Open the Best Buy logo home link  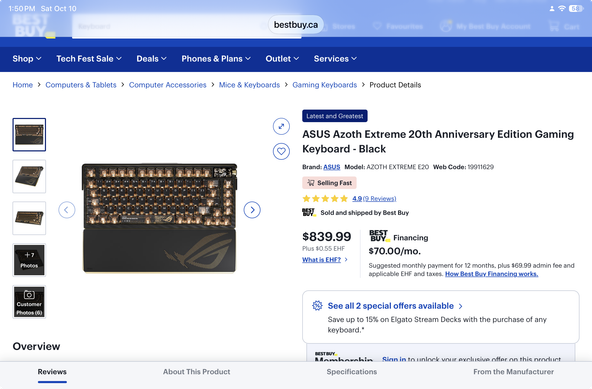click(x=33, y=26)
